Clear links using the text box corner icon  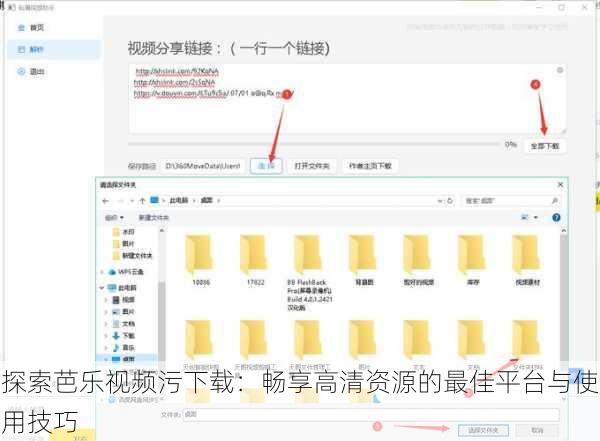tap(559, 70)
